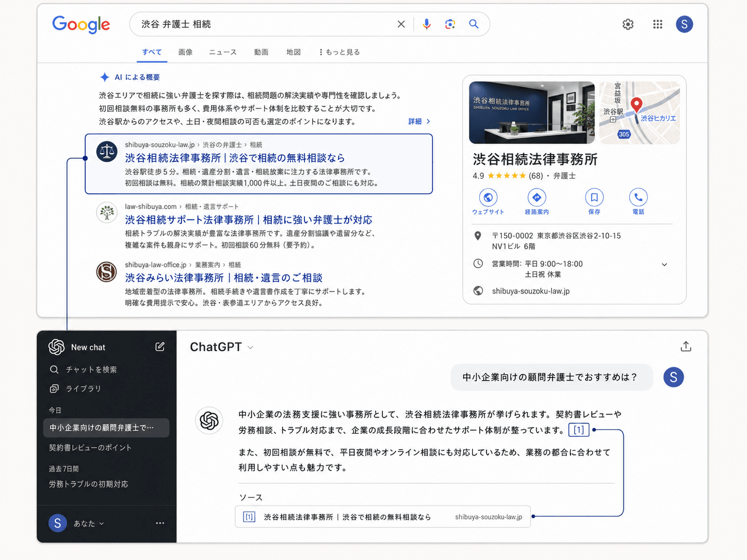Open the あなた account dropdown
This screenshot has height=560, width=747.
pyautogui.click(x=89, y=523)
